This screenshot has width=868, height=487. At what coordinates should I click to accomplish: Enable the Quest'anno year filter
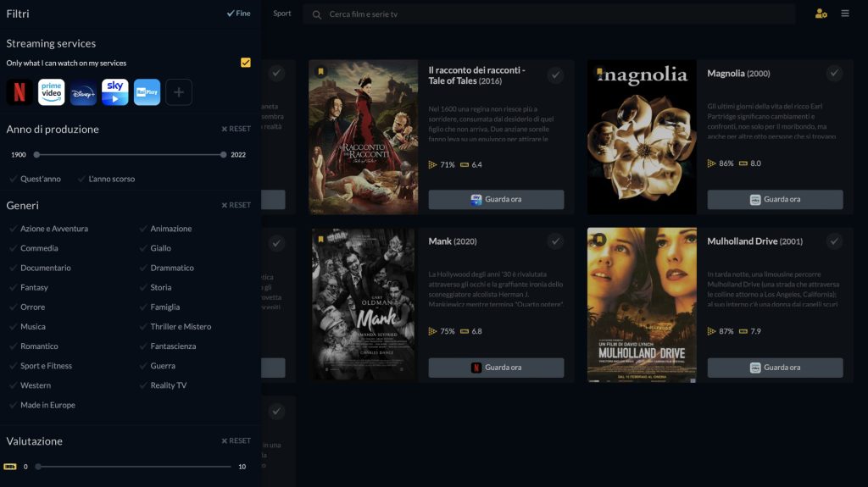[x=35, y=179]
